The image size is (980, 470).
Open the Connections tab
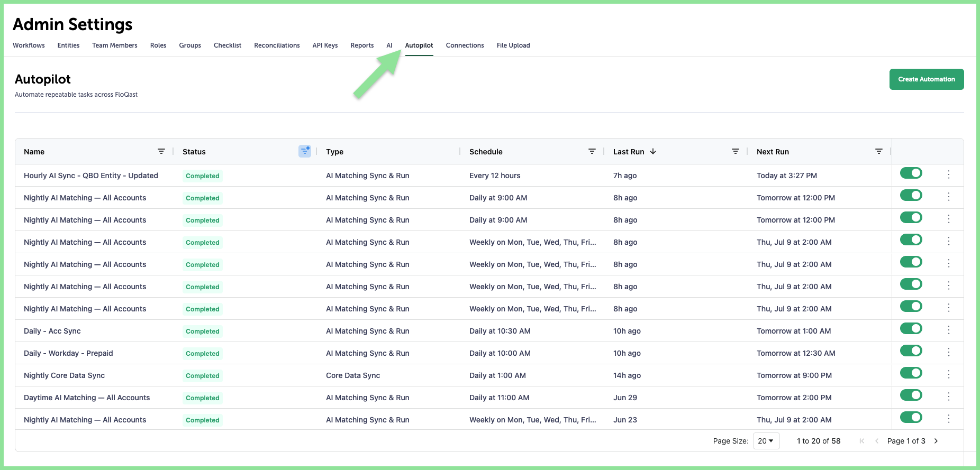(x=465, y=45)
